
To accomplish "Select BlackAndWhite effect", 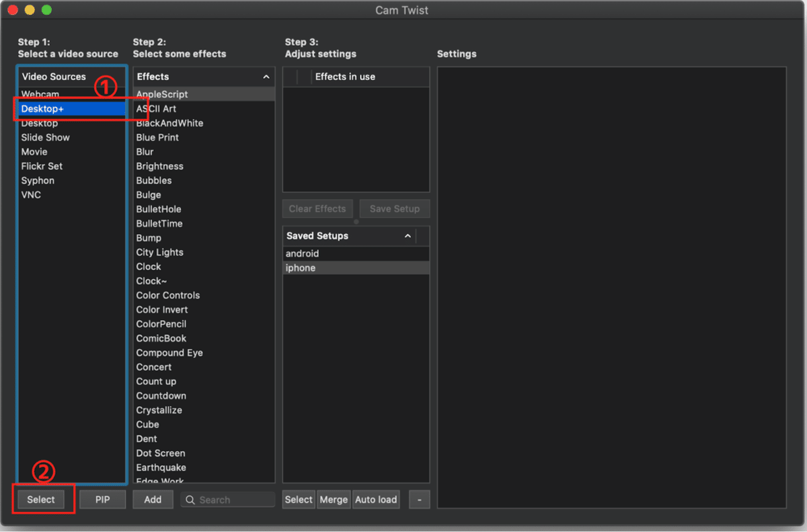I will click(204, 123).
